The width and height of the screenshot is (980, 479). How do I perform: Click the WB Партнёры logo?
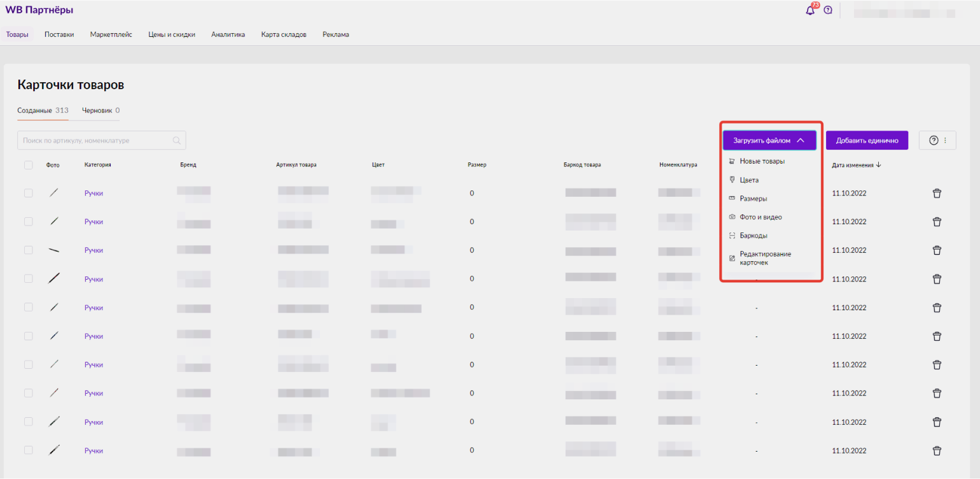[x=39, y=10]
